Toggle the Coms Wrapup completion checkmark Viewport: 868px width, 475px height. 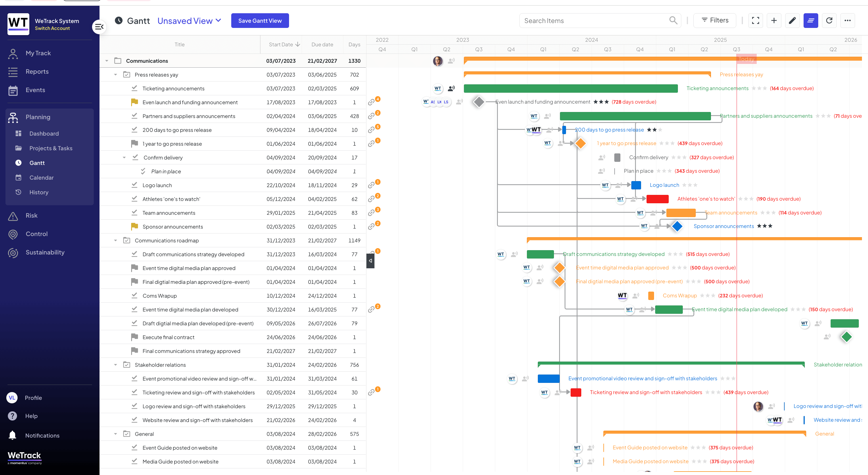click(134, 296)
